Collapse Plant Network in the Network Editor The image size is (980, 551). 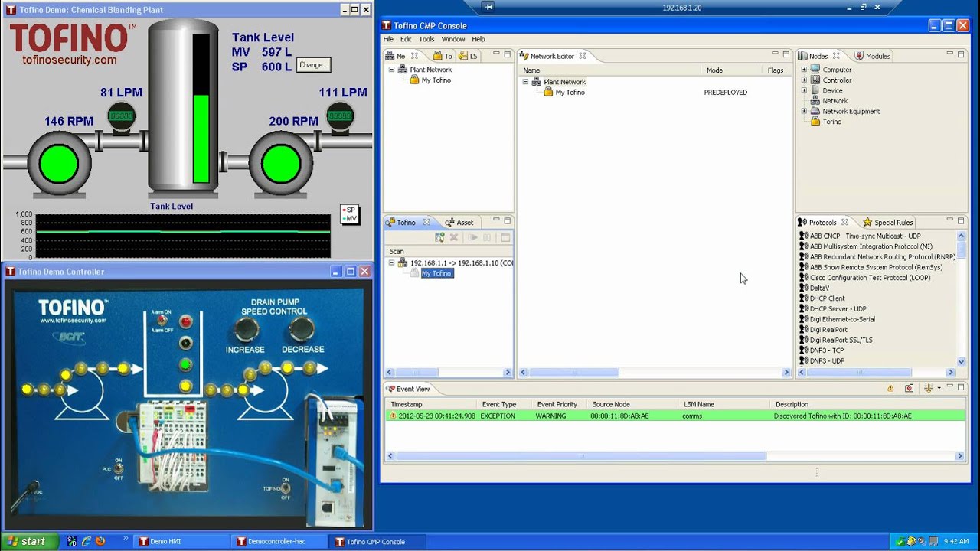point(525,82)
